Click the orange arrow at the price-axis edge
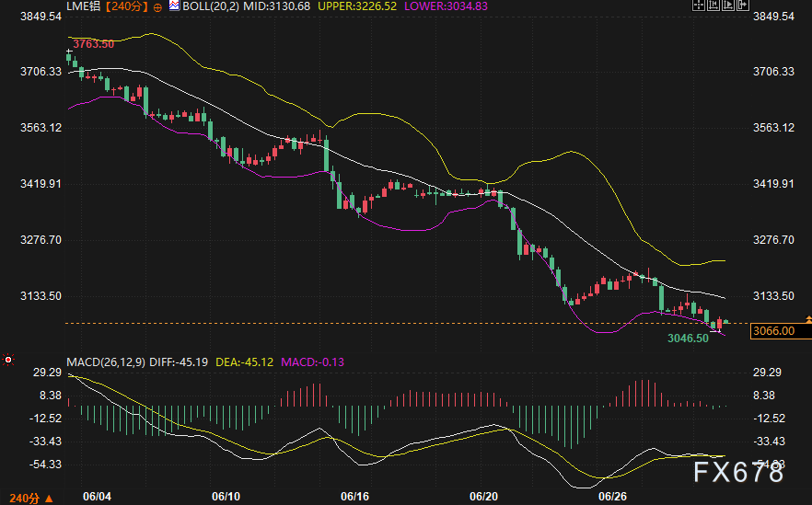Viewport: 812px width, 505px height. click(x=808, y=320)
